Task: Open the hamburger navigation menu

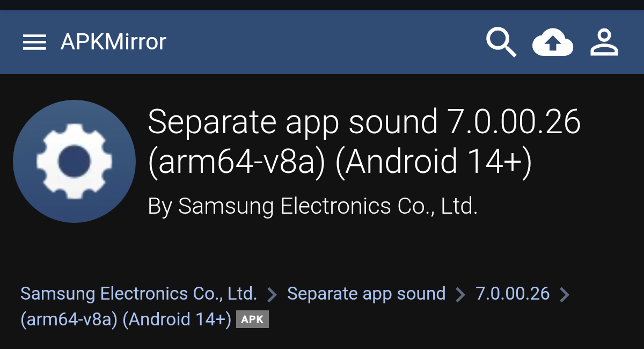Action: tap(34, 42)
